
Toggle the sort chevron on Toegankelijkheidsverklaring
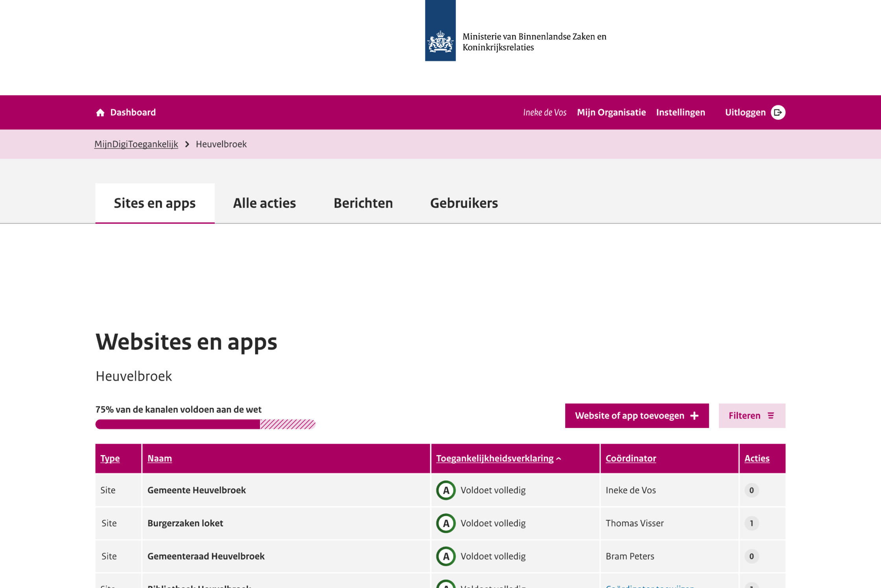559,458
